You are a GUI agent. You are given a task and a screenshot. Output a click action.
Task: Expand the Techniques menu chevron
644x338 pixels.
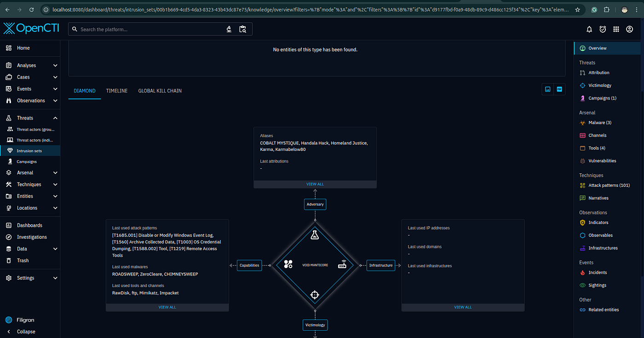pos(55,184)
